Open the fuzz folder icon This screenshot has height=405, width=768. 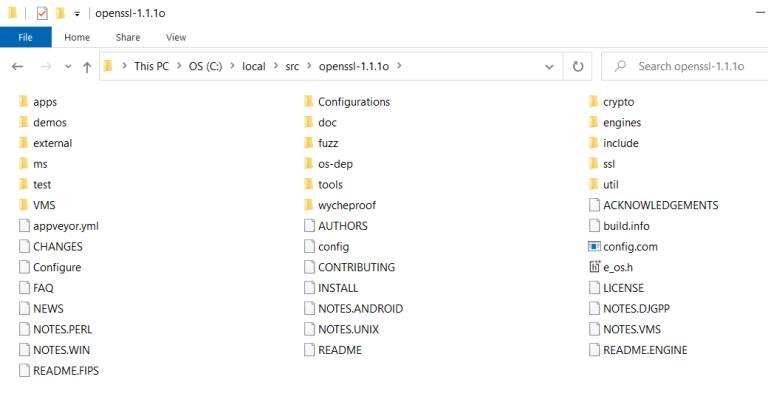pyautogui.click(x=309, y=143)
